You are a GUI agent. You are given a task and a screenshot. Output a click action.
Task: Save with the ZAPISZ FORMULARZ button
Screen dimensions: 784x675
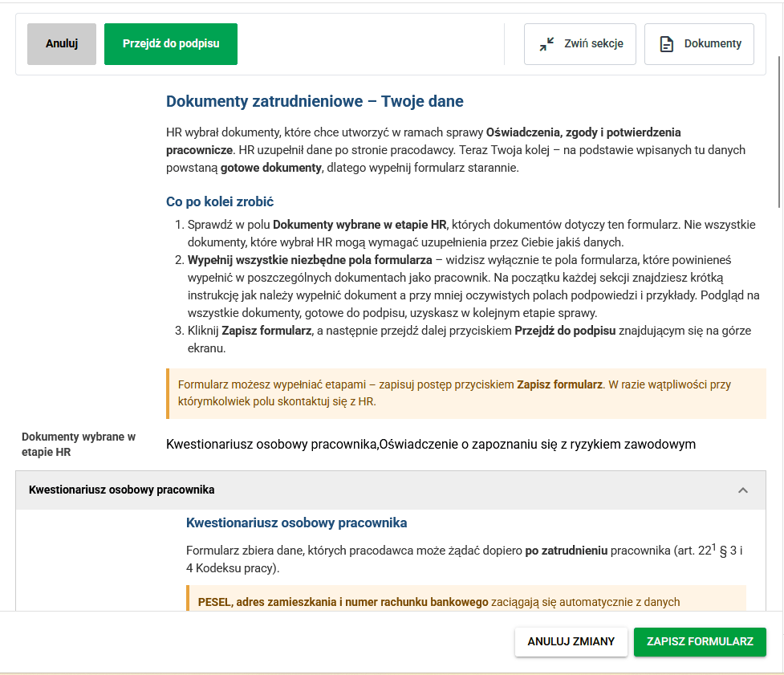click(700, 641)
